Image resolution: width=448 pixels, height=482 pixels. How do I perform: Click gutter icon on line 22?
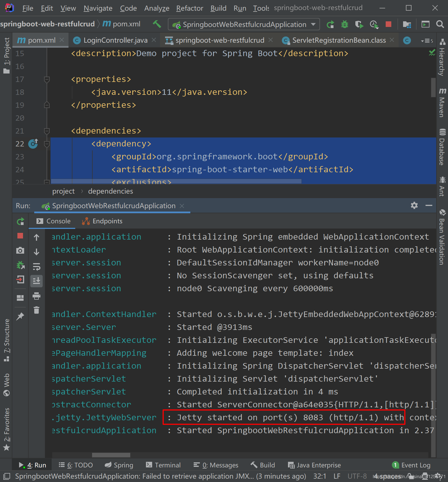[x=33, y=144]
